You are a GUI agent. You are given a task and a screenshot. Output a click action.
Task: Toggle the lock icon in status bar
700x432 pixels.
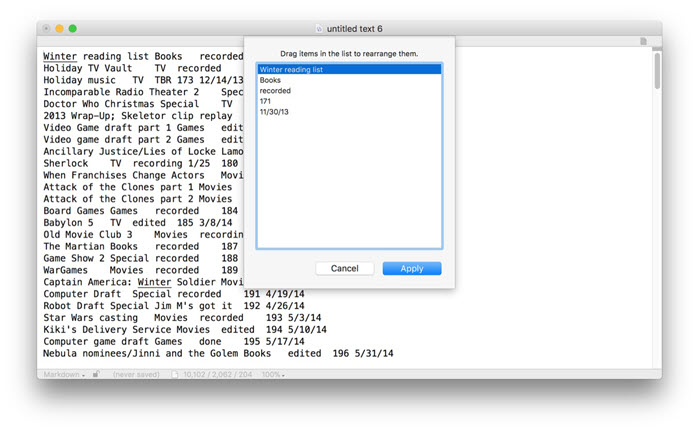click(96, 374)
